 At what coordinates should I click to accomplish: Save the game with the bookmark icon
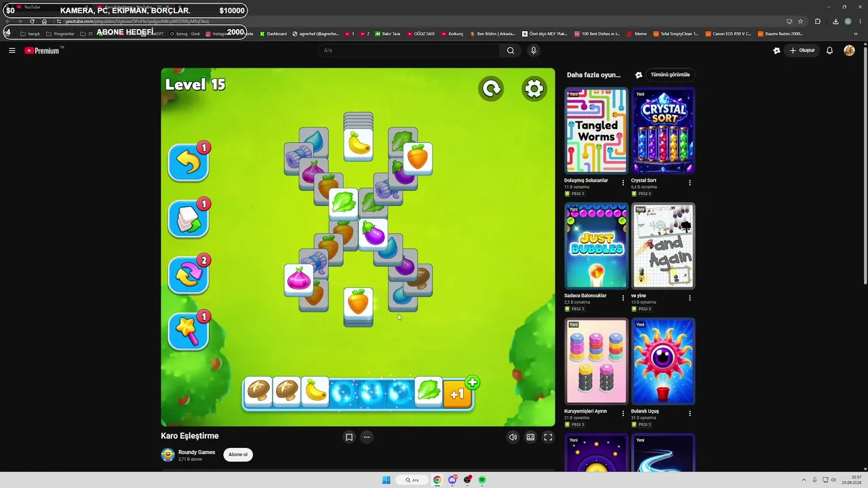pos(349,437)
